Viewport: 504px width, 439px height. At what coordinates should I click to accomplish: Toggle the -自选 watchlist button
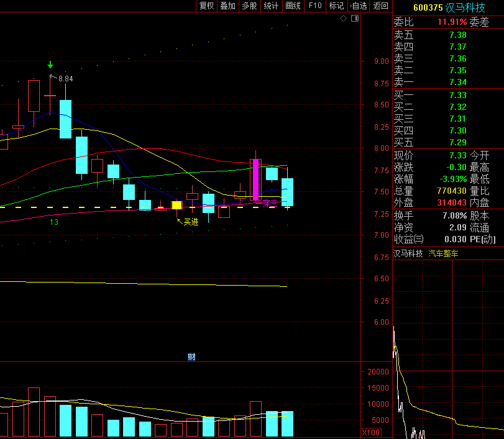pos(359,6)
